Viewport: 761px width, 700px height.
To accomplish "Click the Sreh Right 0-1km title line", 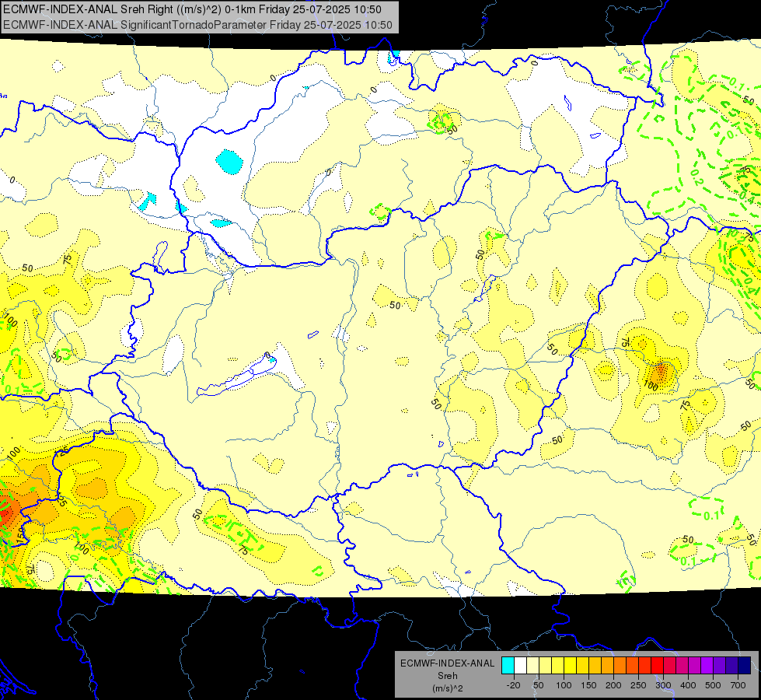I will click(x=193, y=9).
